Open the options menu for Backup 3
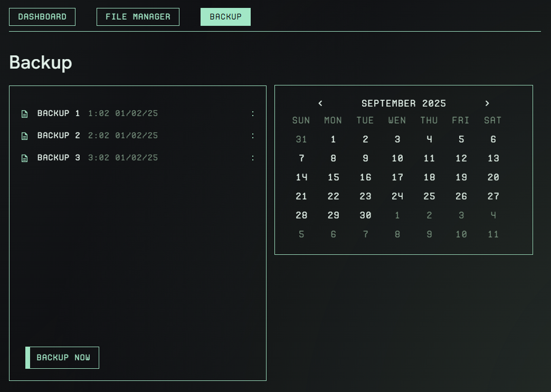Viewport: 551px width, 392px height. click(253, 158)
